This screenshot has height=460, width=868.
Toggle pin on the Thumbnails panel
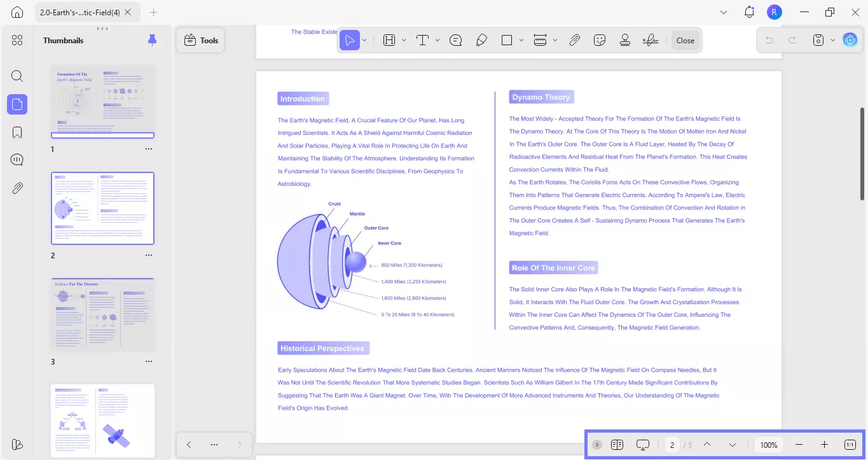coord(152,40)
